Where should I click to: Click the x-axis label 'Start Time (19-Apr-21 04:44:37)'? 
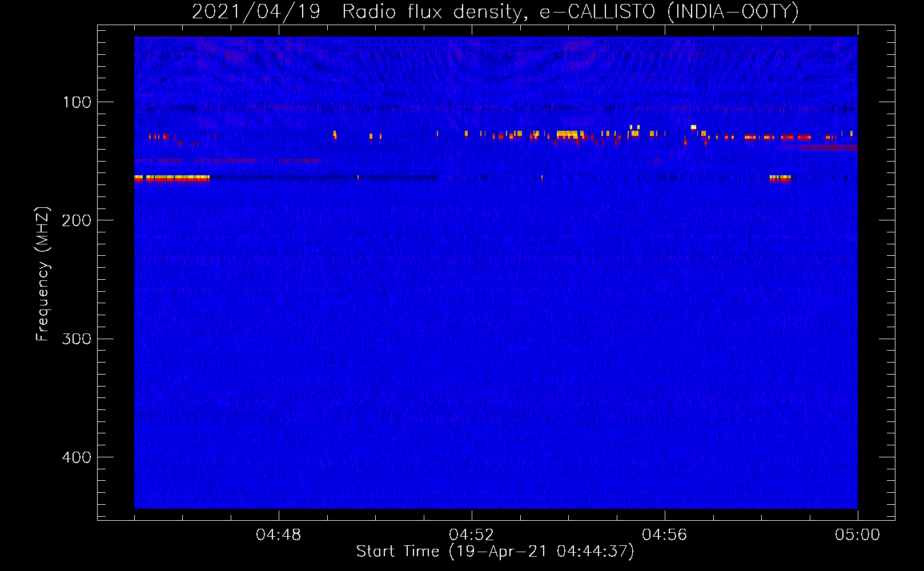[x=495, y=552]
